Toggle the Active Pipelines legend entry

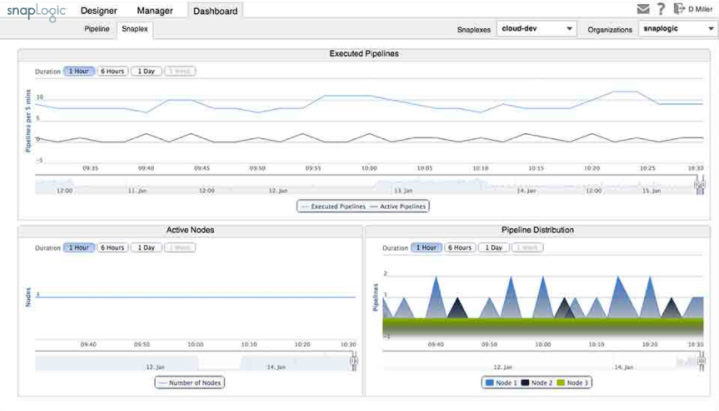click(x=397, y=206)
